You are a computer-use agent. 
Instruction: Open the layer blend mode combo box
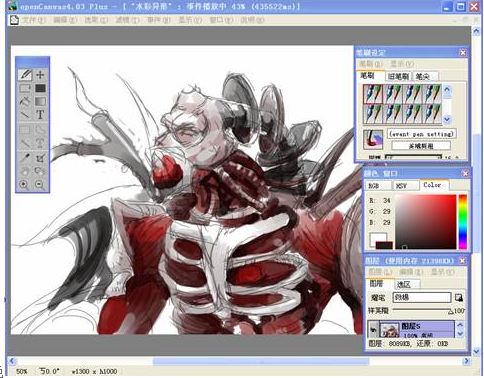tap(422, 297)
